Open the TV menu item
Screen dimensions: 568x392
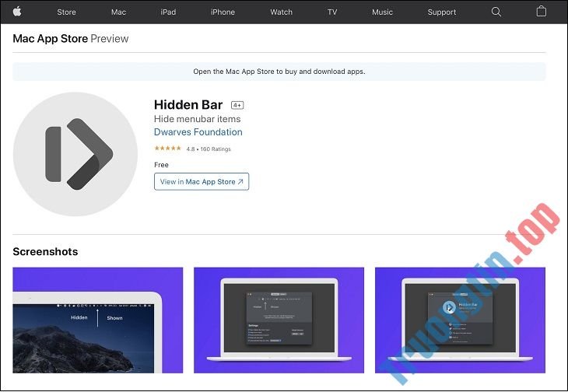tap(332, 12)
